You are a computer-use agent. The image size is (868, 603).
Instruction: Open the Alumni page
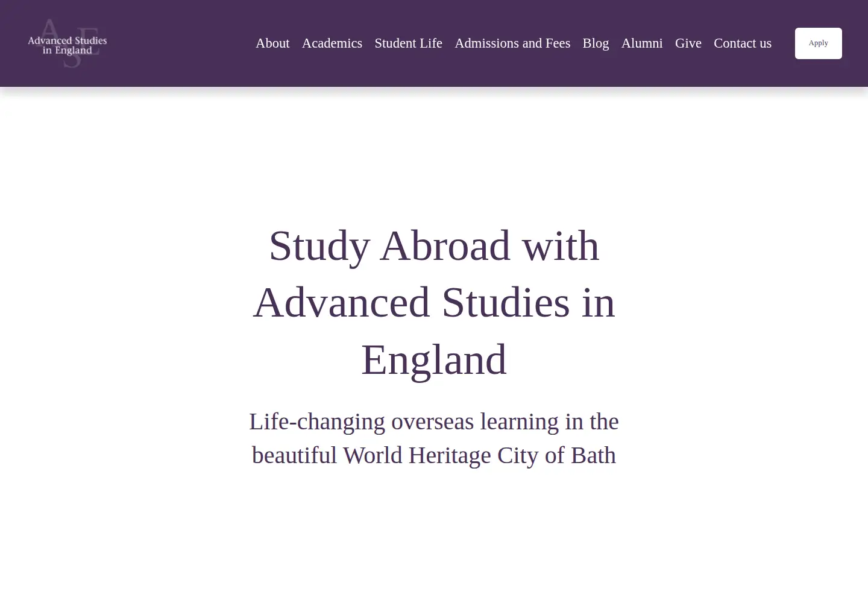[642, 43]
